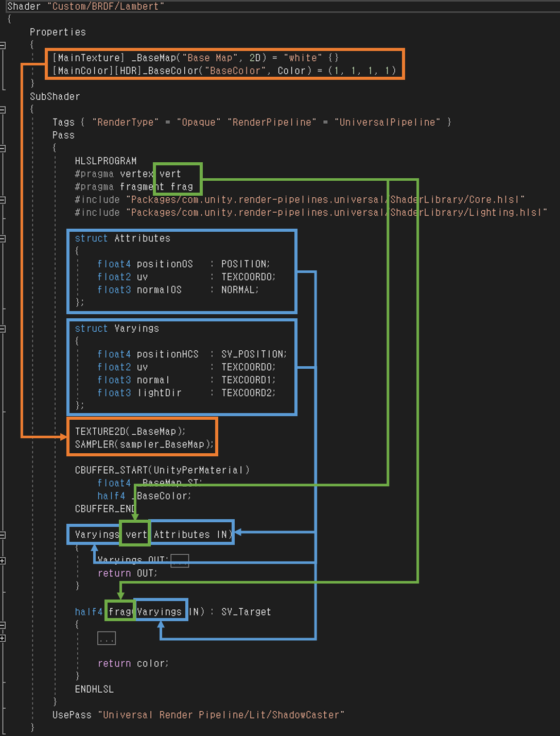Select the ENDHLSL keyword

click(x=94, y=689)
